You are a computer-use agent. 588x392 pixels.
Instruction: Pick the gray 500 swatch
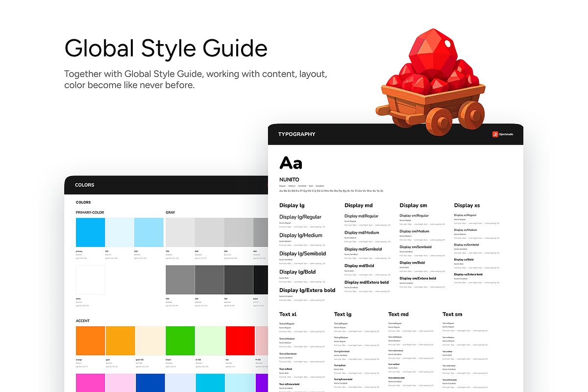(x=239, y=232)
